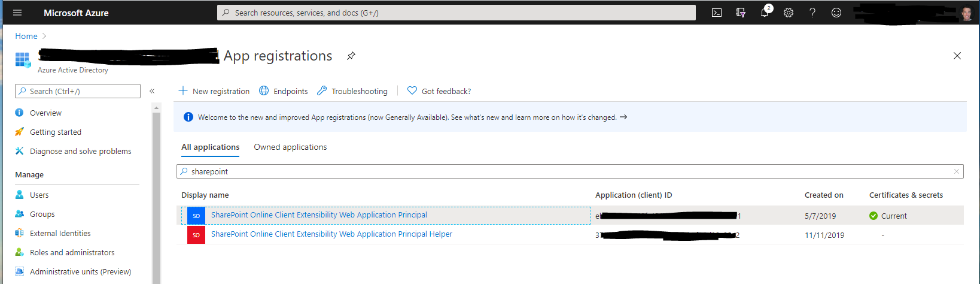This screenshot has width=980, height=284.
Task: Pin the App registrations blade
Action: pos(351,56)
